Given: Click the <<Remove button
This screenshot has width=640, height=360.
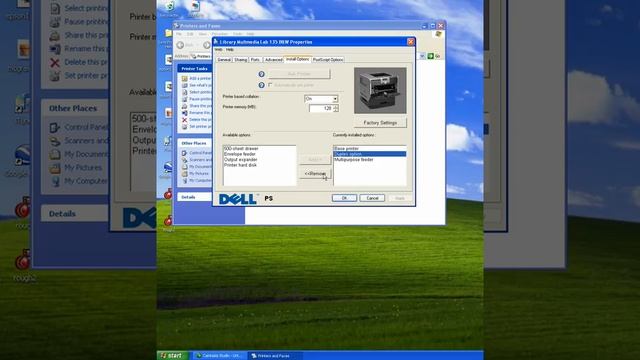Looking at the screenshot, I should click(x=315, y=174).
